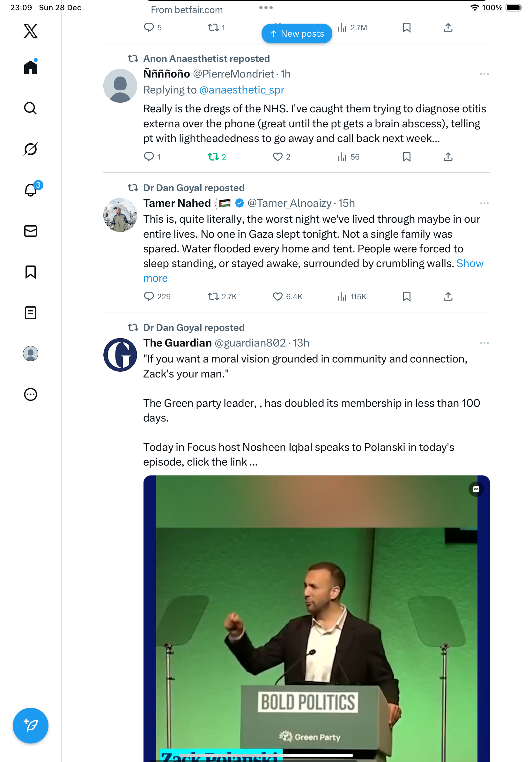Undo repost on the Ññññoño reply
Screen dimensions: 532x762
pos(213,157)
